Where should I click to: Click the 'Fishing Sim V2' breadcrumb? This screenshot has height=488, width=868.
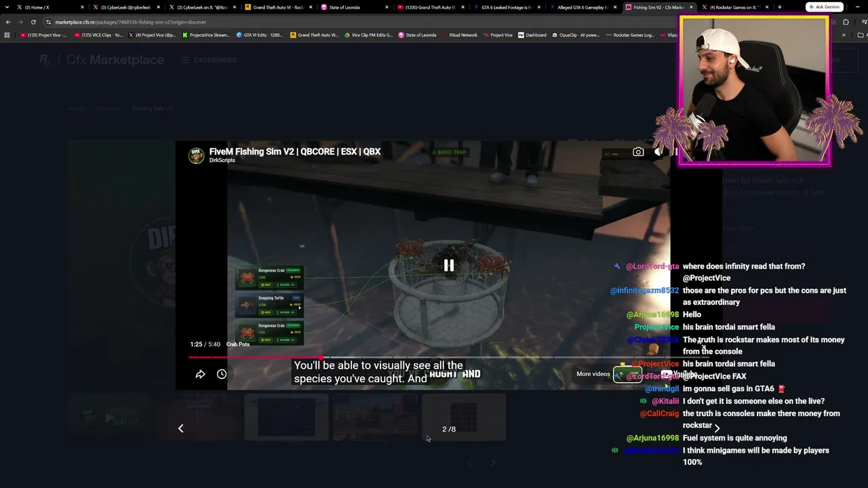coord(153,108)
